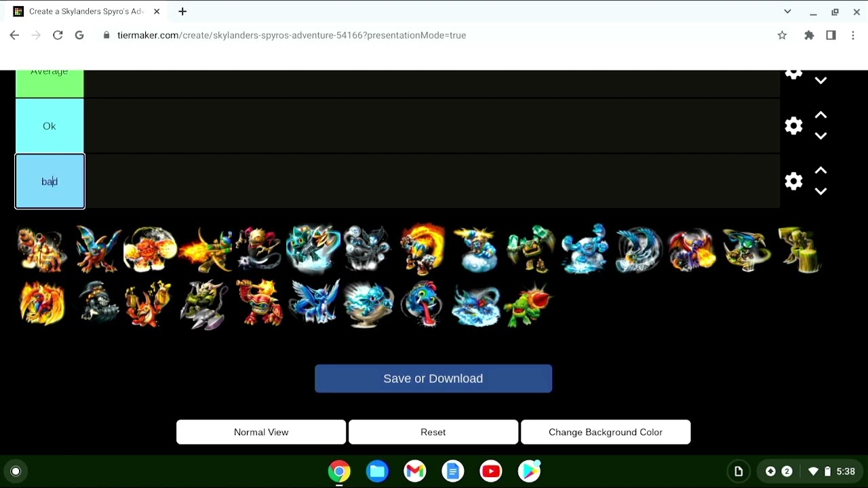Select the Ignitor flaming knight image
The width and height of the screenshot is (868, 488).
point(422,249)
